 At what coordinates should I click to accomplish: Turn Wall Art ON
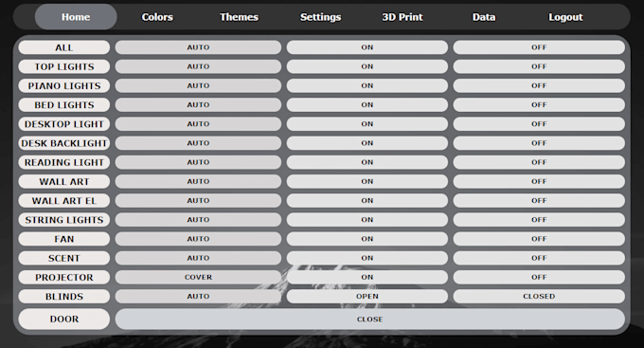(x=367, y=181)
